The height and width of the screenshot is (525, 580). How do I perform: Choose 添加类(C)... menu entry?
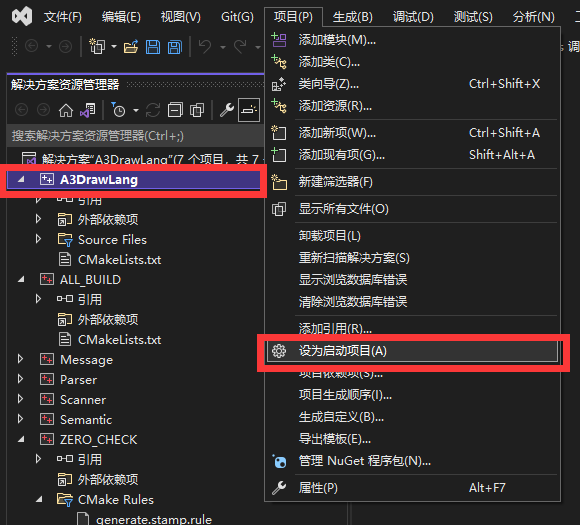pyautogui.click(x=412, y=62)
